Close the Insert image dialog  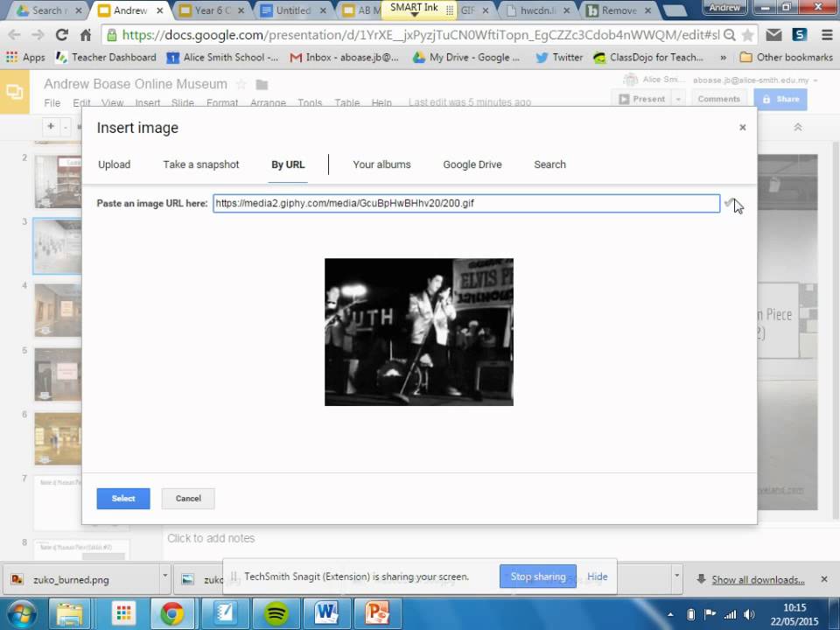pos(742,128)
